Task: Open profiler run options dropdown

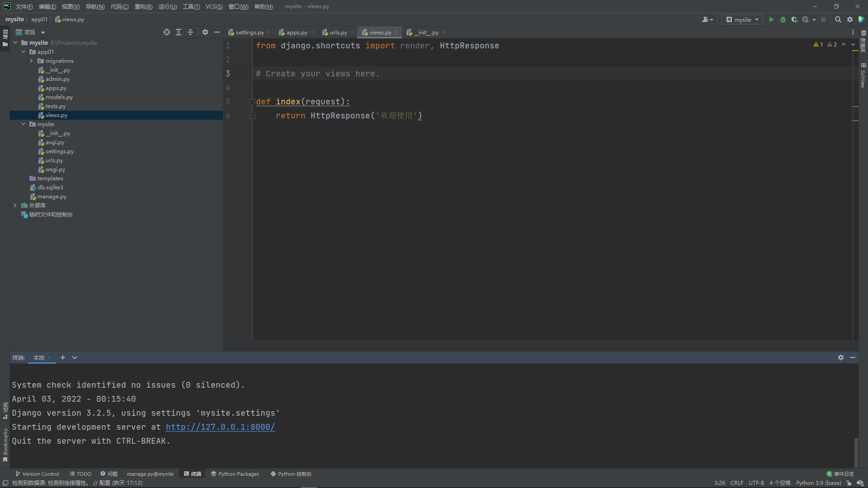Action: 814,19
